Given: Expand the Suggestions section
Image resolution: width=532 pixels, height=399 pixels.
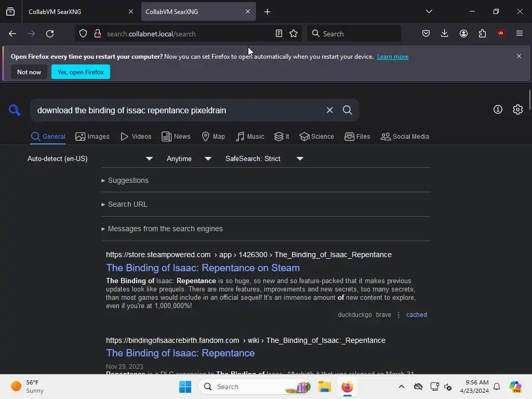Looking at the screenshot, I should pyautogui.click(x=125, y=180).
